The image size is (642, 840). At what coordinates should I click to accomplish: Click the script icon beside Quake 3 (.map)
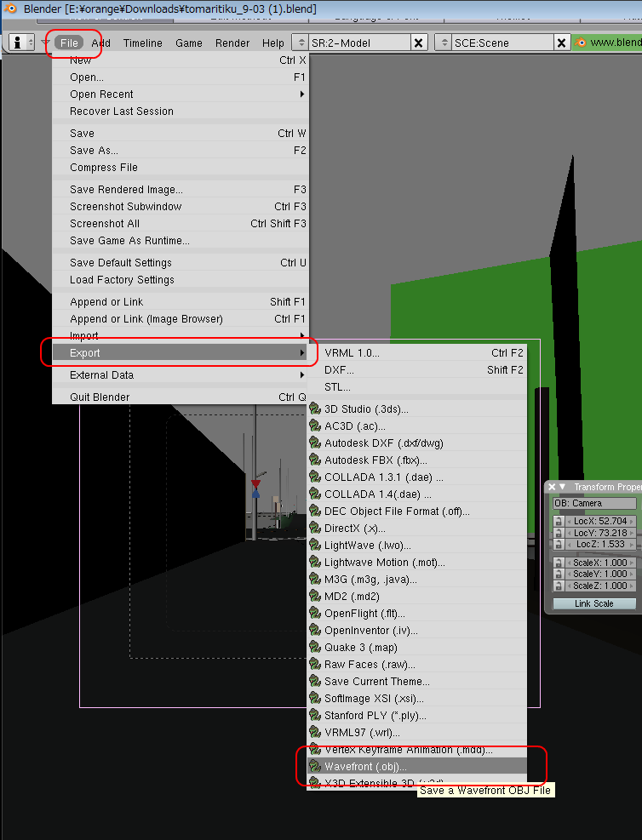pos(315,647)
